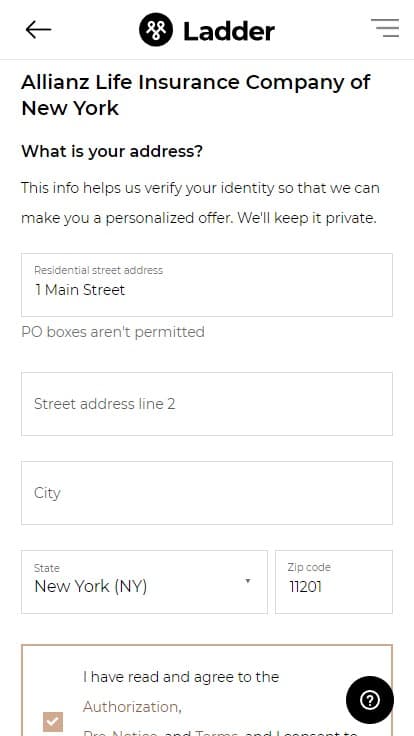Go back using the left arrow icon

(38, 30)
